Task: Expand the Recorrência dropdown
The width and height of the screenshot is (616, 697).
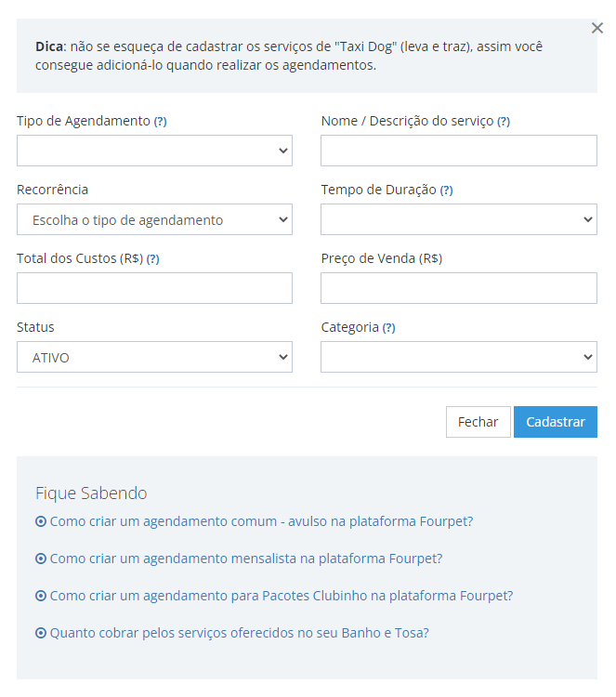Action: click(x=154, y=219)
